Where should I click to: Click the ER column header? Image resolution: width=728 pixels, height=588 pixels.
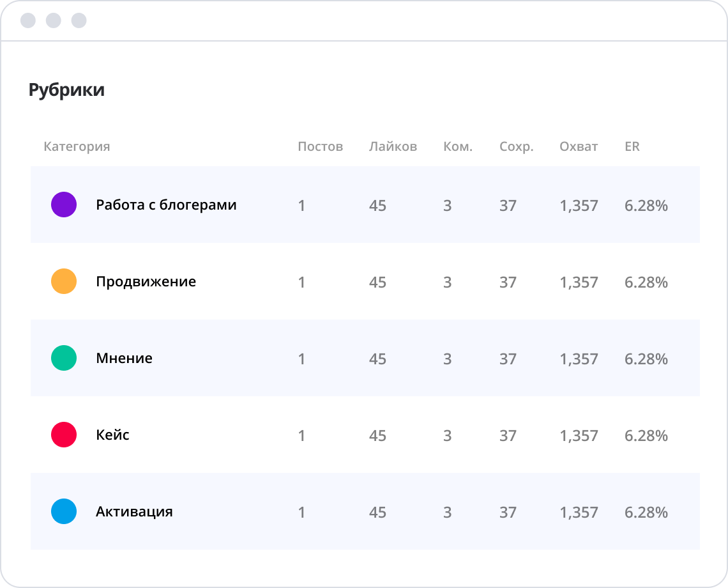pyautogui.click(x=632, y=146)
